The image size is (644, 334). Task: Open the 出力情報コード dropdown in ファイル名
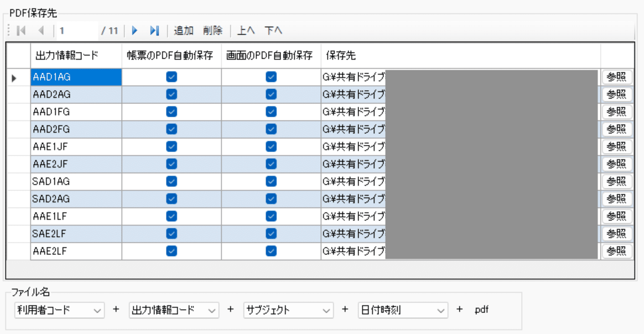173,310
